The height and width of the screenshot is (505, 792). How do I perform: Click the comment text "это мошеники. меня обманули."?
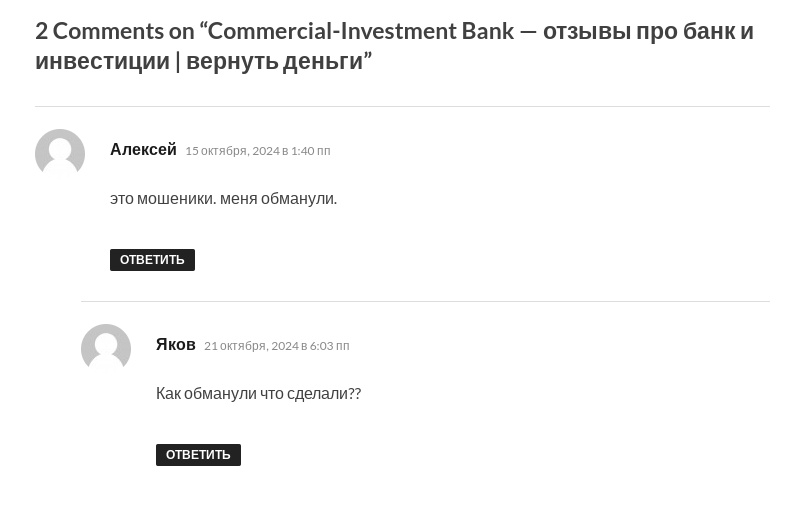(223, 198)
